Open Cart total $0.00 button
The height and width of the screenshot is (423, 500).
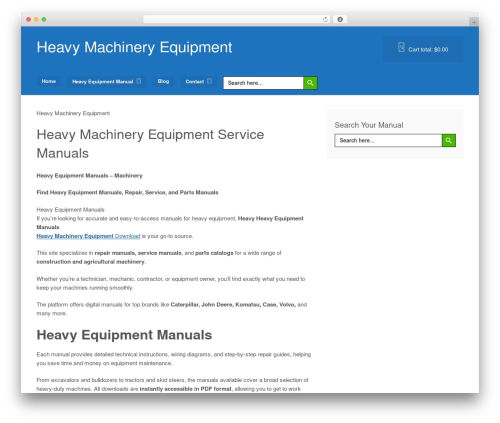(x=423, y=49)
